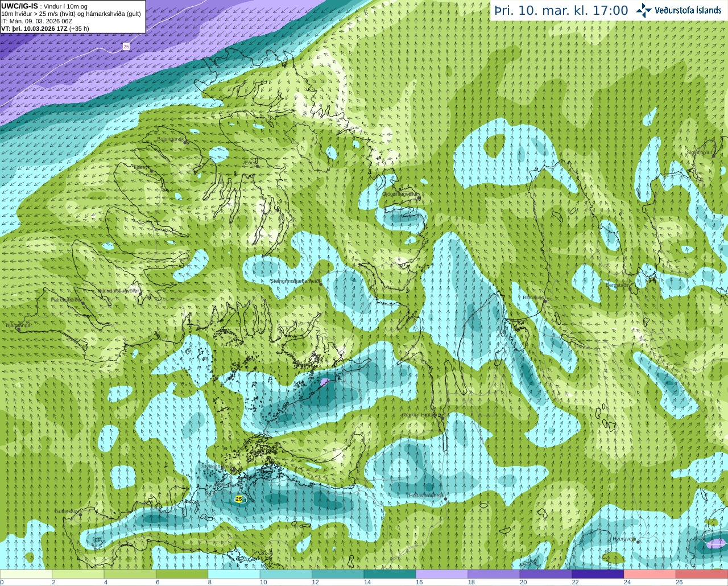Click the 10–12 m/s light teal legend swatch
This screenshot has height=586, width=728.
coord(286,574)
